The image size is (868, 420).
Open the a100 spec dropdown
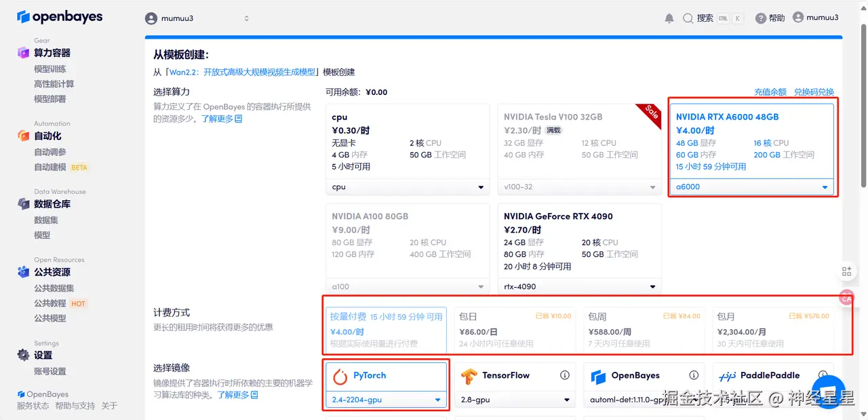tap(407, 286)
